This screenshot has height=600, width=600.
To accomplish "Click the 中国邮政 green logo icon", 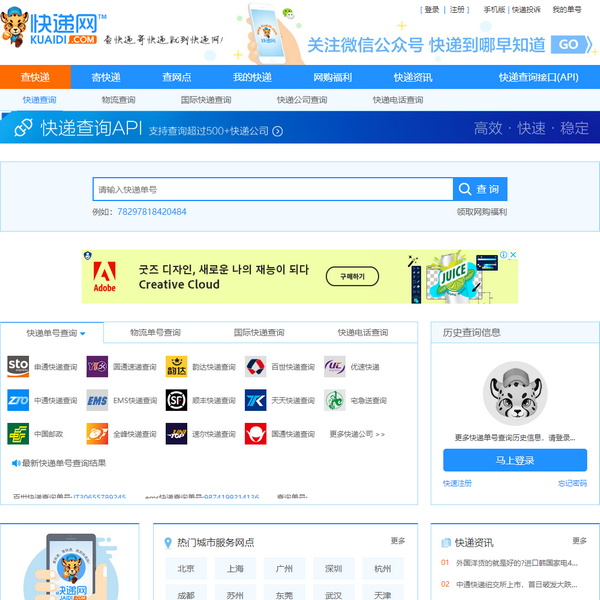I will coord(18,433).
